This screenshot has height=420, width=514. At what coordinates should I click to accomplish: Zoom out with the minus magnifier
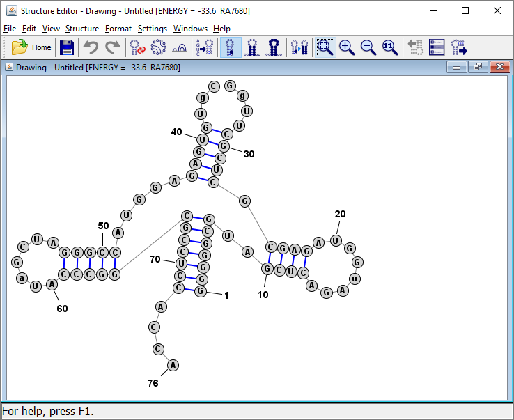click(x=368, y=47)
